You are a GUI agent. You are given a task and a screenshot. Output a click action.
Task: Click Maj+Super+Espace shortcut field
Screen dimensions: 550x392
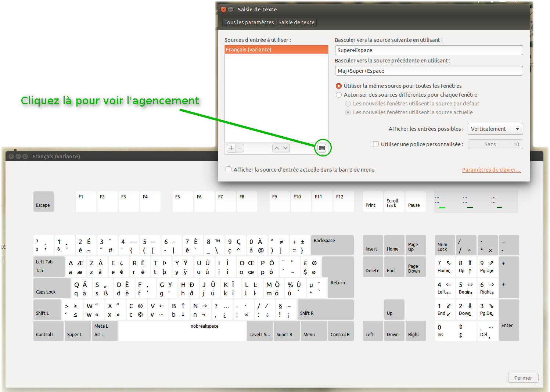429,71
